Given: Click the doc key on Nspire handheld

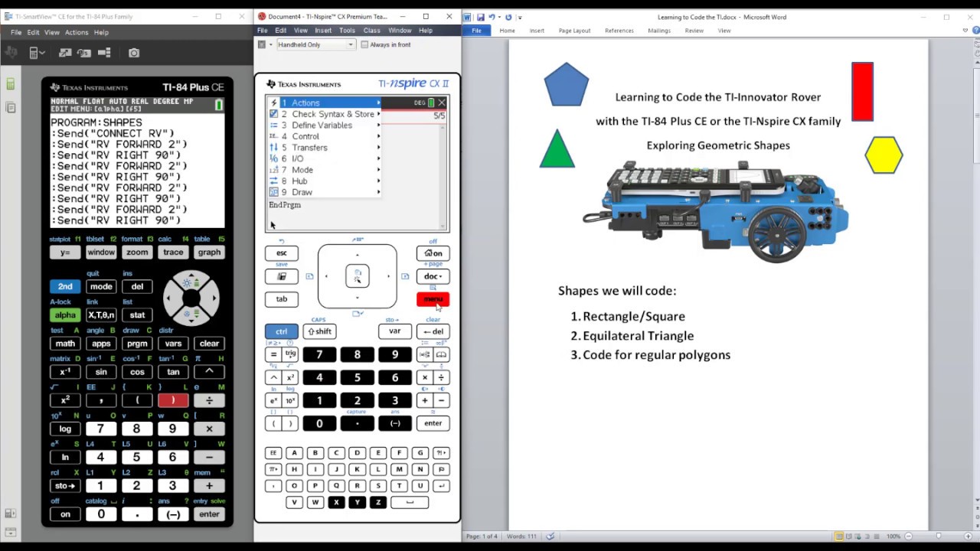Looking at the screenshot, I should 433,276.
